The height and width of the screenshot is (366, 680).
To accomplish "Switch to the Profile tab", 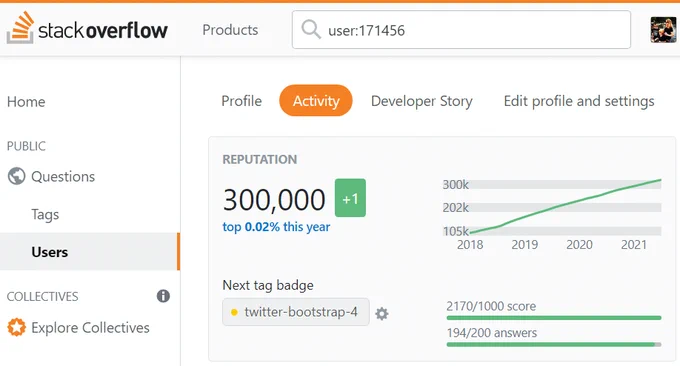I will (242, 101).
